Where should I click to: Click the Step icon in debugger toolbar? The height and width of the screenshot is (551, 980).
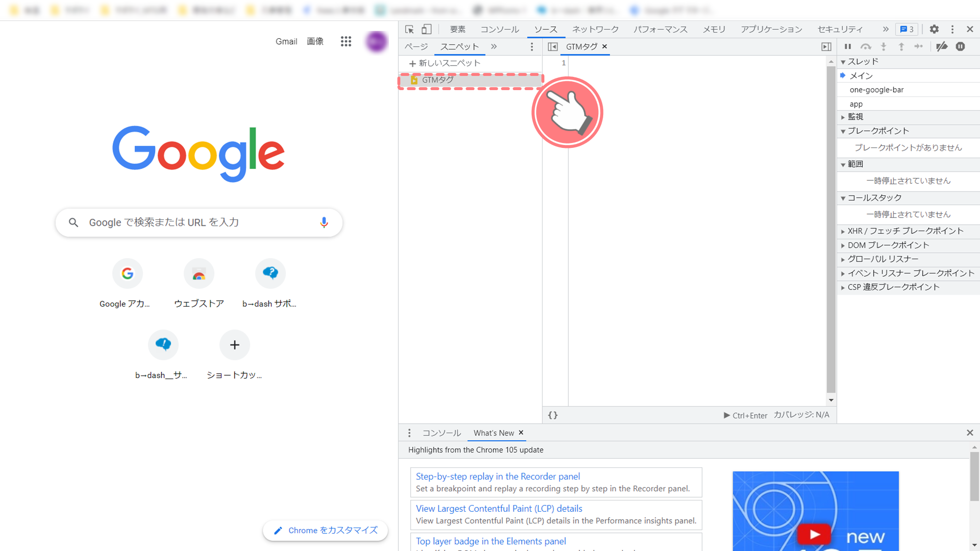point(919,47)
